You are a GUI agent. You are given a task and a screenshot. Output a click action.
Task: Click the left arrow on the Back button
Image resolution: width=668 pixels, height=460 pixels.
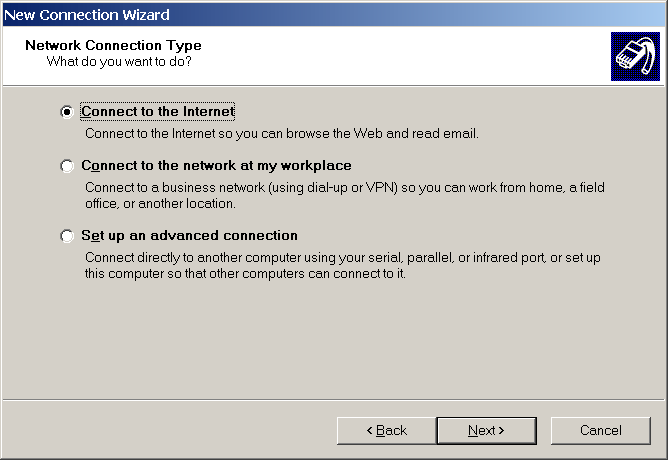[371, 431]
